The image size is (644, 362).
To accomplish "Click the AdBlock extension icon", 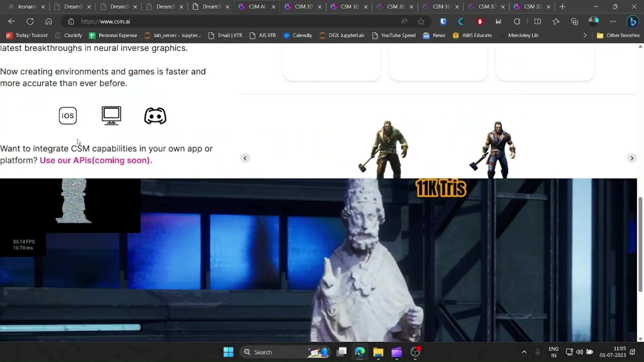I will tap(480, 21).
